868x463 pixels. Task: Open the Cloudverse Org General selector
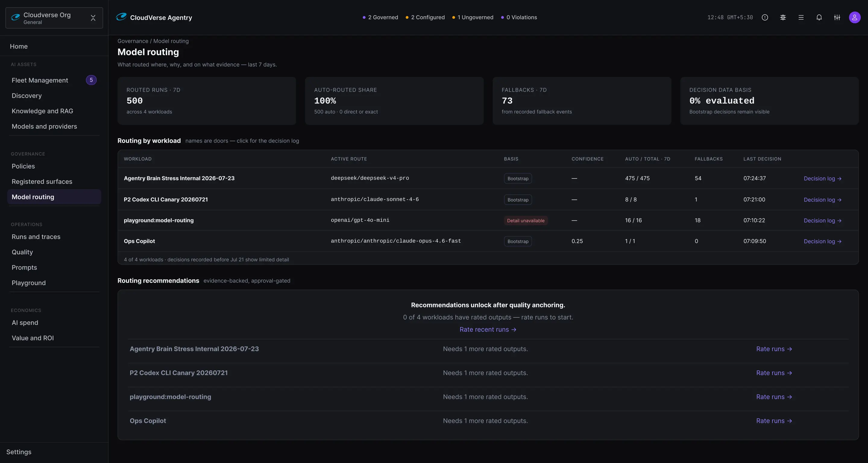pos(54,18)
